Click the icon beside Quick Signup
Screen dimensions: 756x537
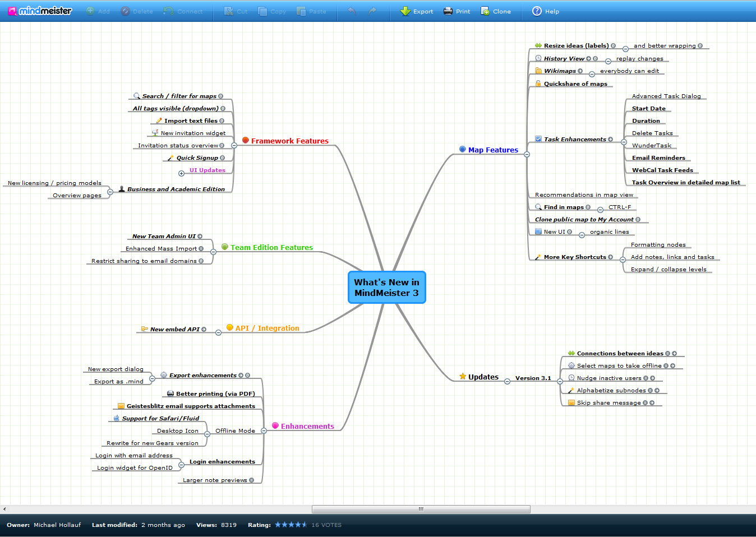(x=171, y=158)
